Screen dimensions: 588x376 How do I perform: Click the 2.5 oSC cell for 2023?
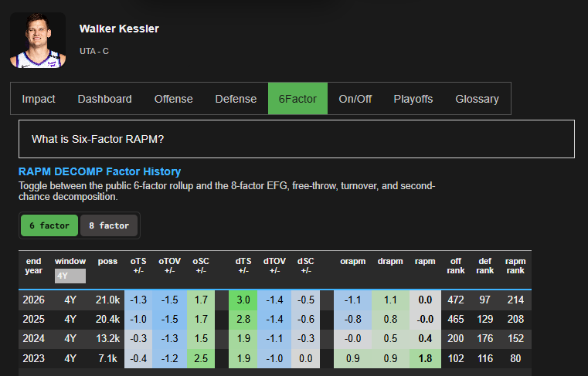pyautogui.click(x=201, y=358)
